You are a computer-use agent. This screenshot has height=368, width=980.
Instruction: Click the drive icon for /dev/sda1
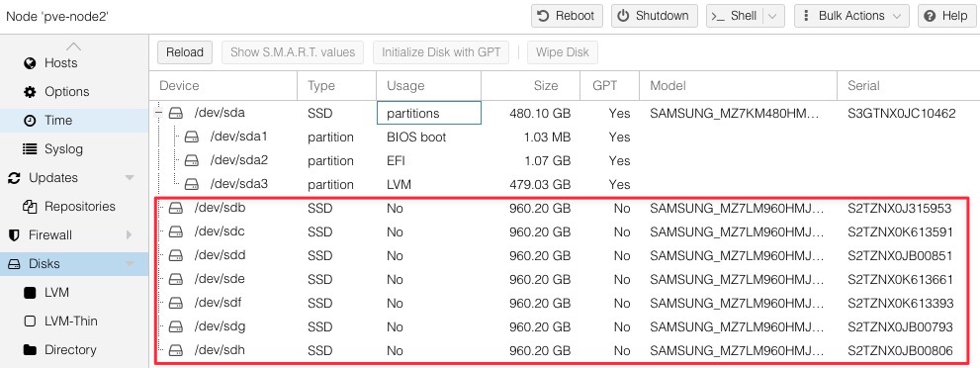pos(192,137)
